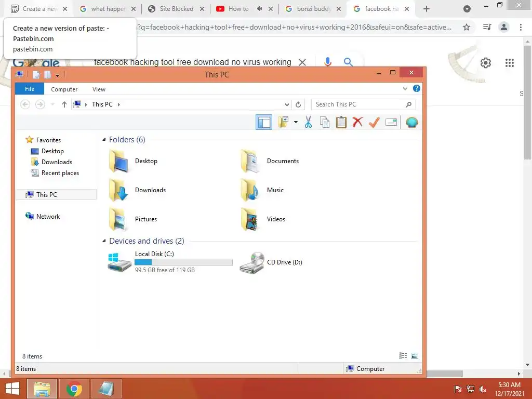532x399 pixels.
Task: Select the Music folder icon
Action: click(250, 190)
